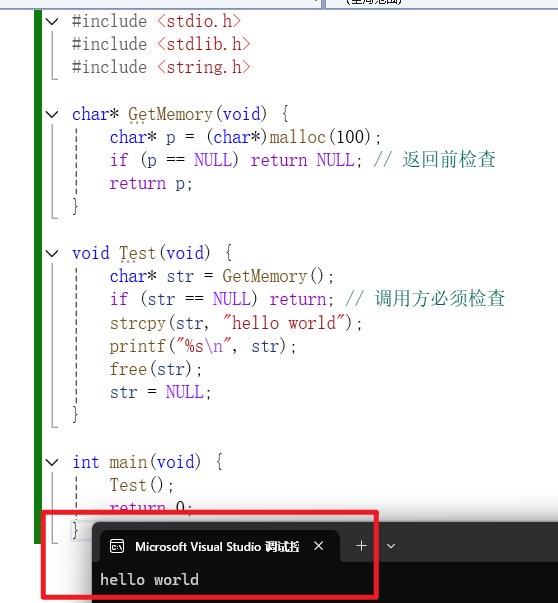
Task: Click strcpy in the Test function
Action: [138, 323]
